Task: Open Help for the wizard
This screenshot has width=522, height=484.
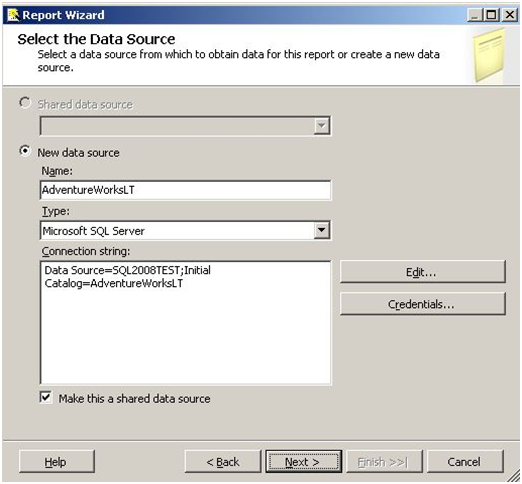Action: (x=57, y=462)
